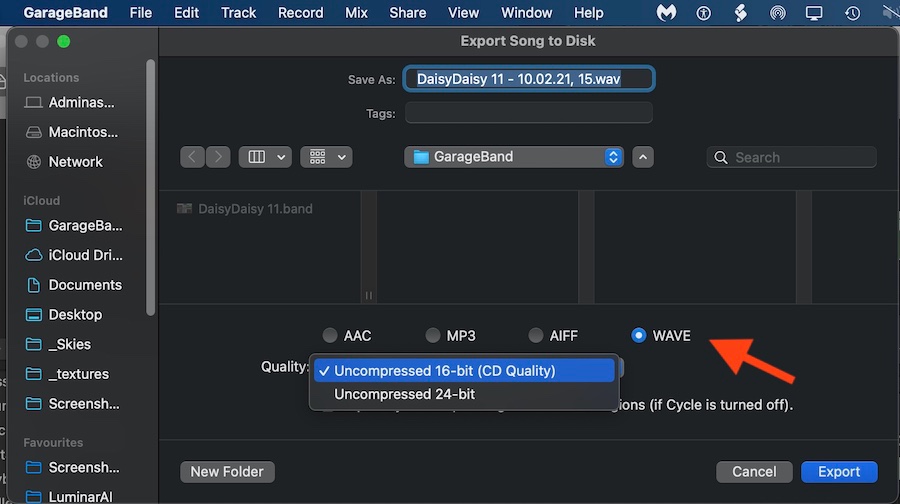Image resolution: width=900 pixels, height=504 pixels.
Task: Select the AIFF format radio button
Action: tap(536, 336)
